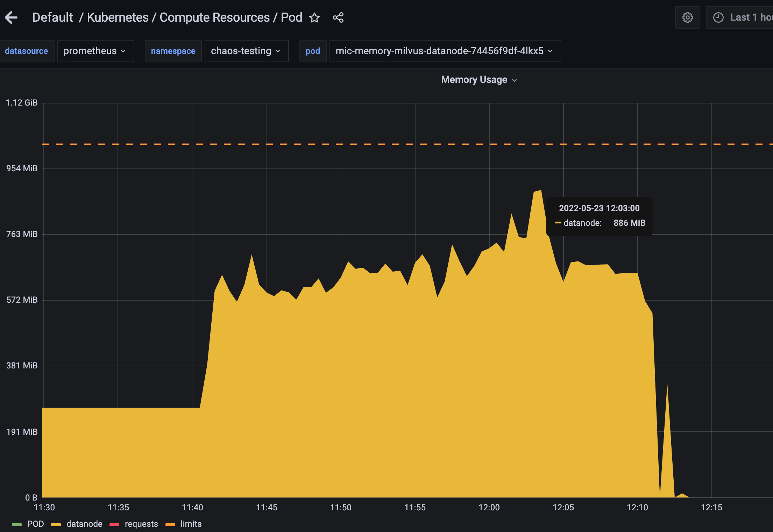This screenshot has height=532, width=773.
Task: Navigate back using the back arrow
Action: tap(12, 17)
